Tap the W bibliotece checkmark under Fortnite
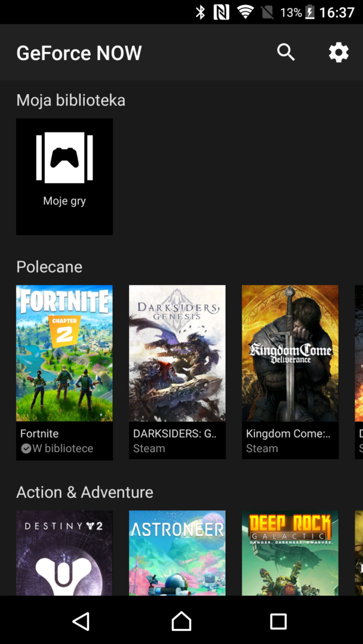 point(26,448)
